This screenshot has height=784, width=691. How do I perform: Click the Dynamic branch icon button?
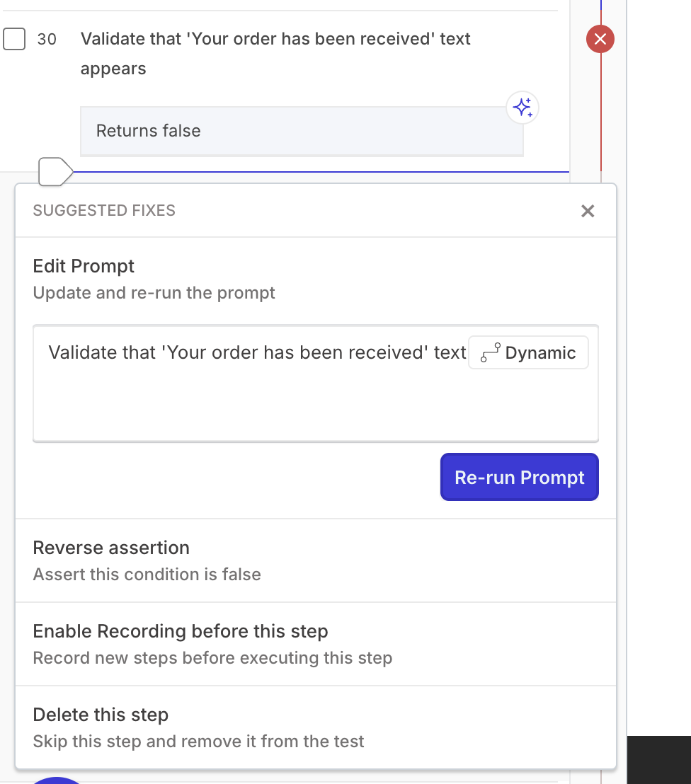coord(528,352)
